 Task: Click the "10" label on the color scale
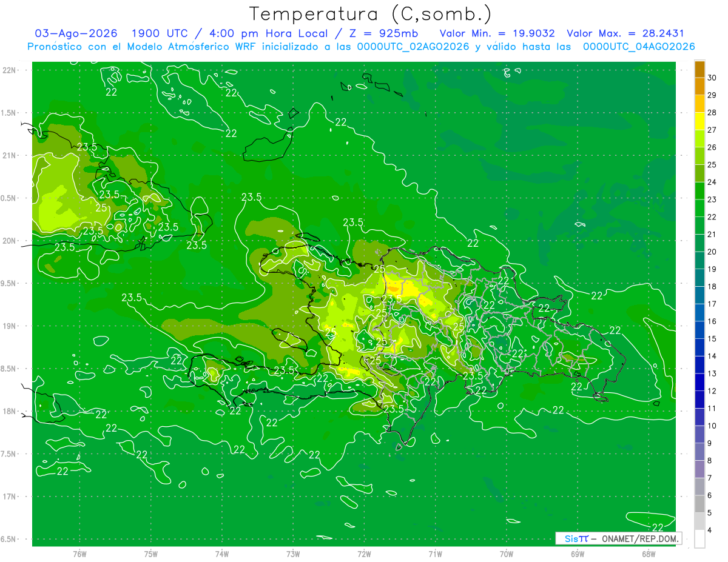coord(712,426)
